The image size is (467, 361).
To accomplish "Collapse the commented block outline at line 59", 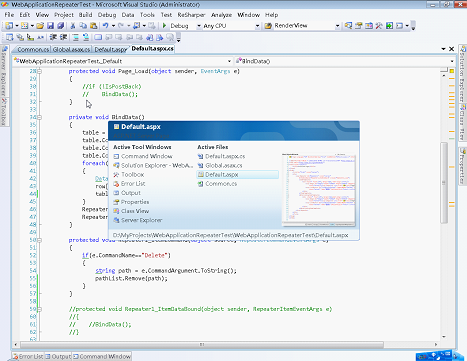I will 39,309.
